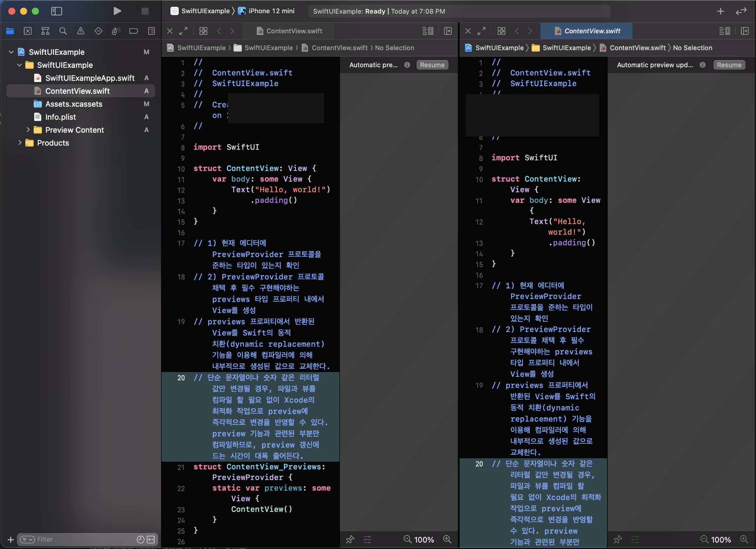Image resolution: width=756 pixels, height=549 pixels.
Task: Expand the Preview Content folder
Action: (x=28, y=130)
